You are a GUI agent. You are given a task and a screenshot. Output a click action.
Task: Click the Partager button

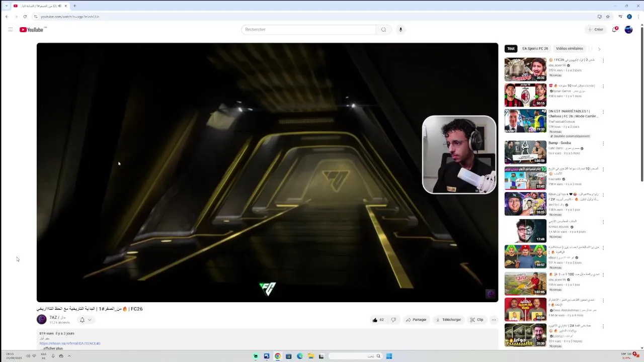416,320
